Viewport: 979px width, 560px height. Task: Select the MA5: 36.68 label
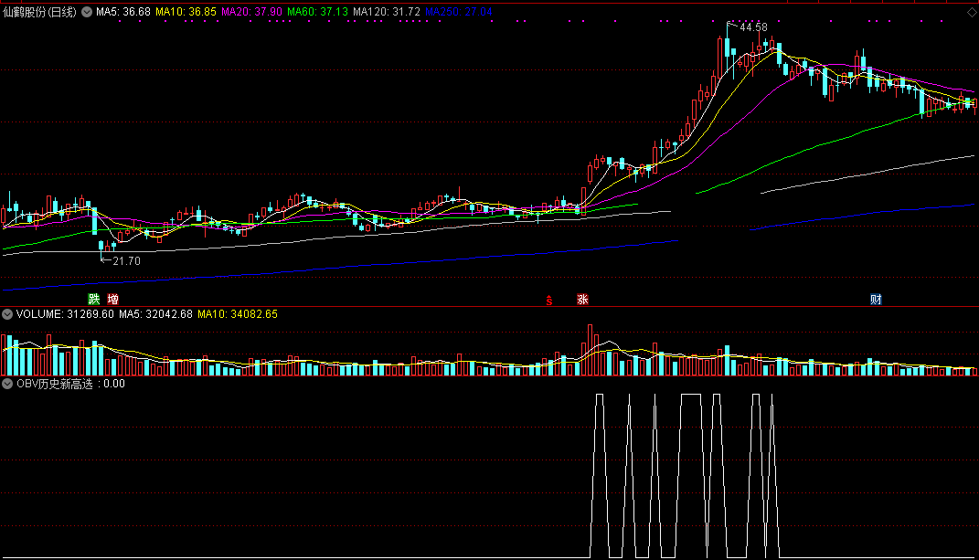click(x=123, y=12)
